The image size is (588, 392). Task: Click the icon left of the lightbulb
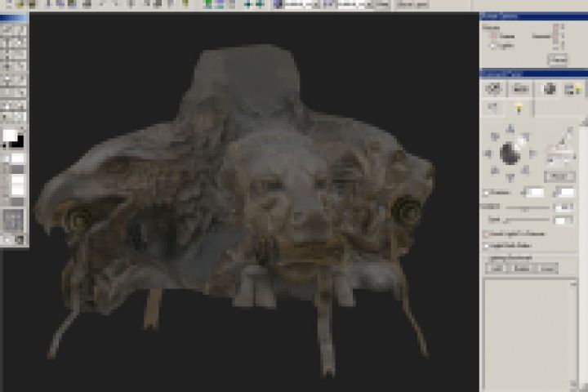pos(492,109)
